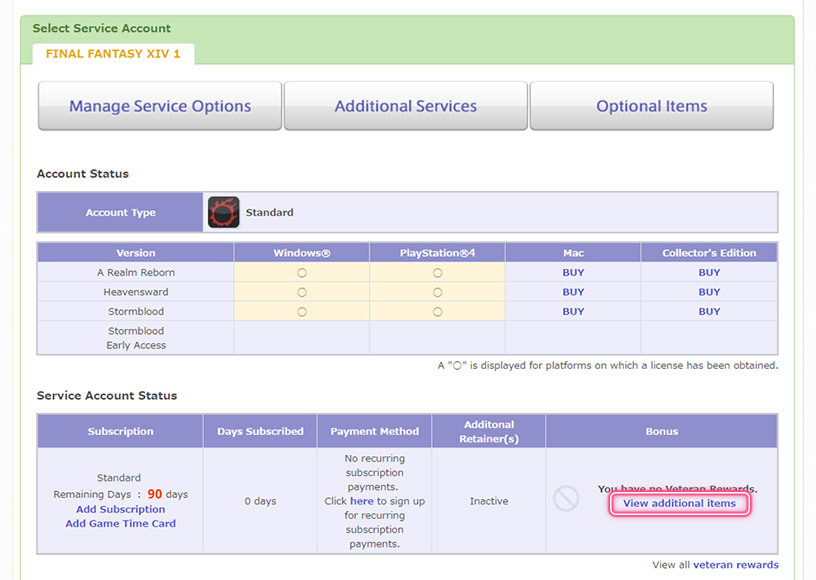Click the 'Standard' text beside the account icon
Image resolution: width=816 pixels, height=580 pixels.
[x=270, y=212]
